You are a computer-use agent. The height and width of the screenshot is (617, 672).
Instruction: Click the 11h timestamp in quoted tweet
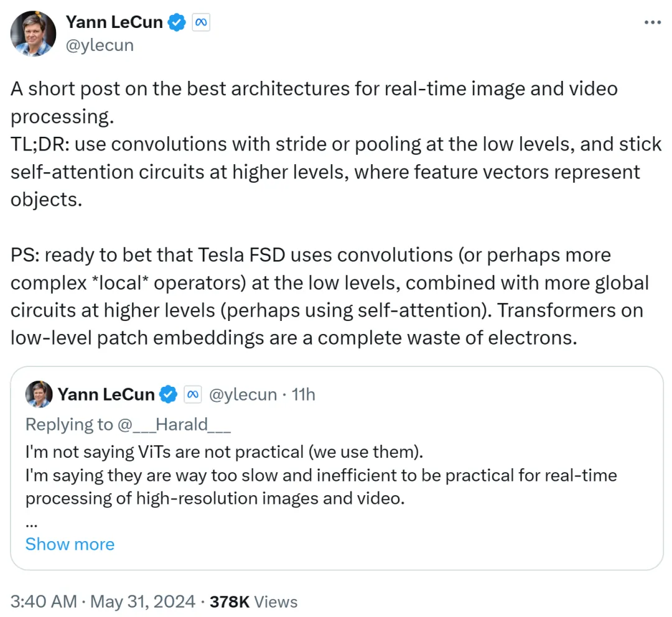pos(303,394)
